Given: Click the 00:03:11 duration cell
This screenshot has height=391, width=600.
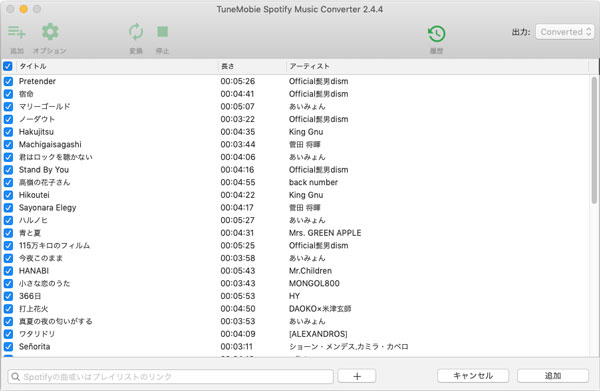Looking at the screenshot, I should (x=236, y=346).
